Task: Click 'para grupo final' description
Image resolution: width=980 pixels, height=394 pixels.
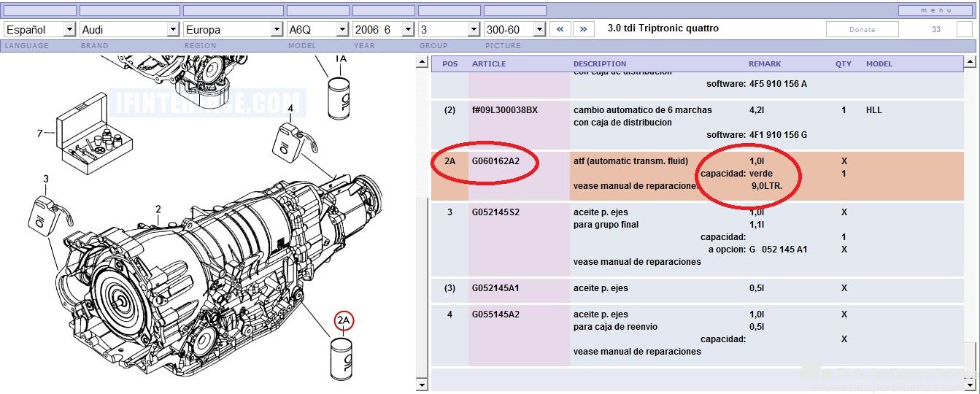Action: (x=606, y=224)
